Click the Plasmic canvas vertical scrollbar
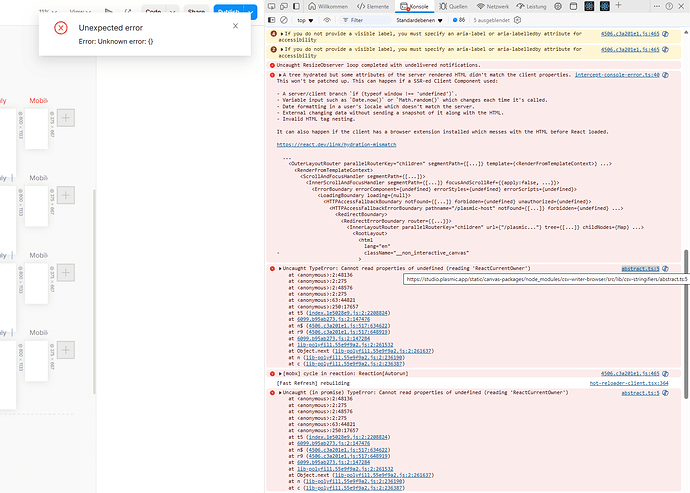The image size is (690, 493). pyautogui.click(x=94, y=291)
